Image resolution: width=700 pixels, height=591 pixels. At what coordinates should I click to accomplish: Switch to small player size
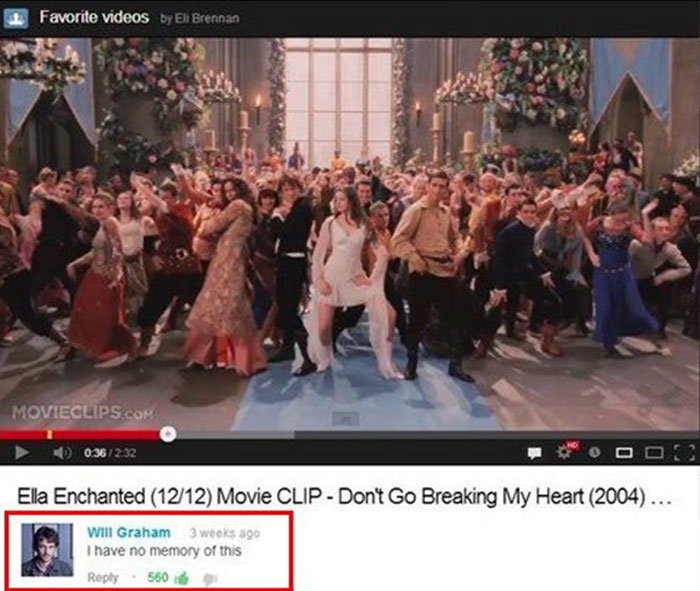[x=624, y=453]
